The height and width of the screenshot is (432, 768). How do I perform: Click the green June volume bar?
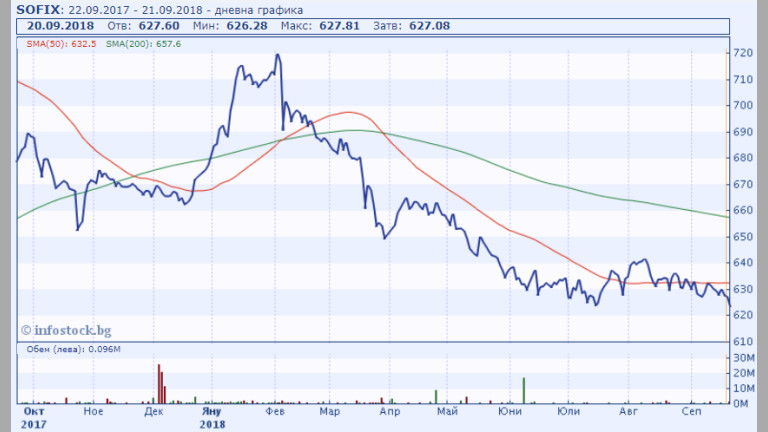[x=524, y=390]
